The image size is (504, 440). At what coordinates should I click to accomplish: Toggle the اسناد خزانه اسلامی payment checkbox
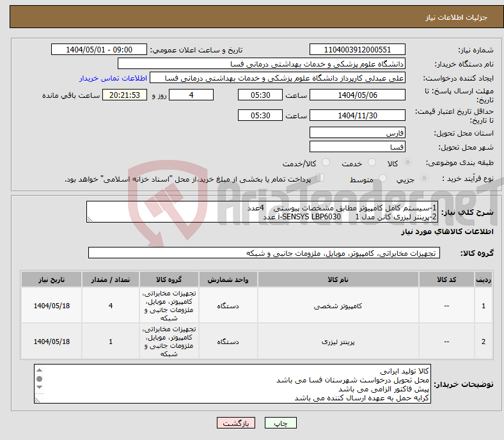(320, 177)
